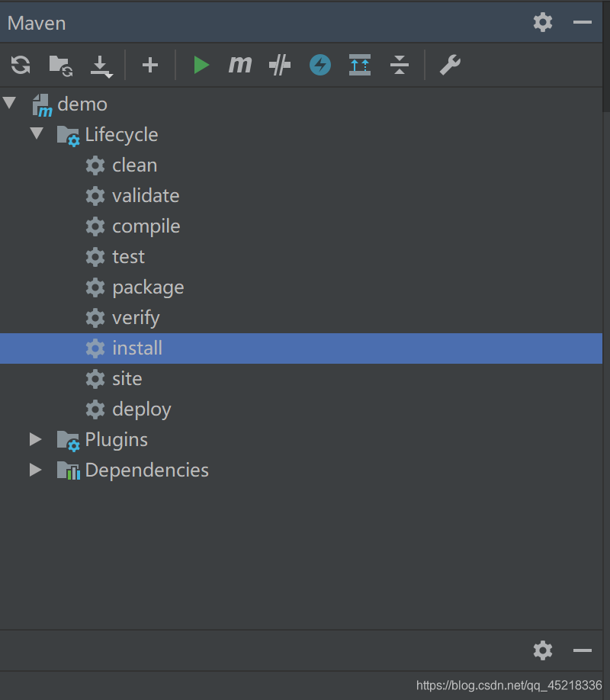Select the package lifecycle goal
This screenshot has width=610, height=700.
coord(148,287)
